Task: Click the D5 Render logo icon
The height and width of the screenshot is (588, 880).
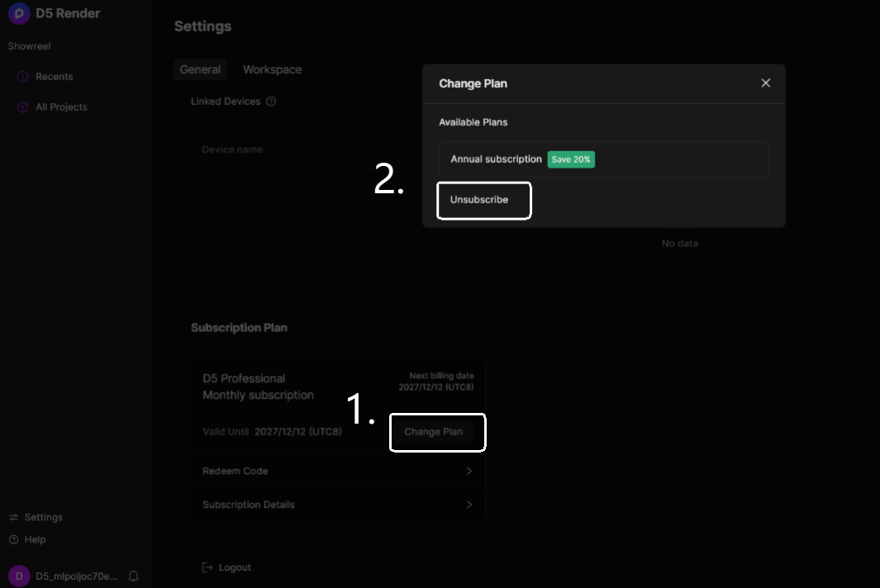Action: [x=19, y=13]
